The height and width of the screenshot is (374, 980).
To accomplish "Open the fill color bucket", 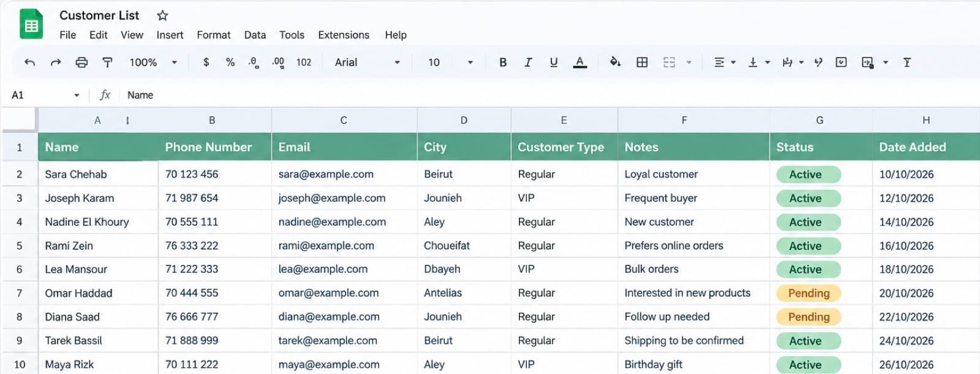I will click(615, 62).
